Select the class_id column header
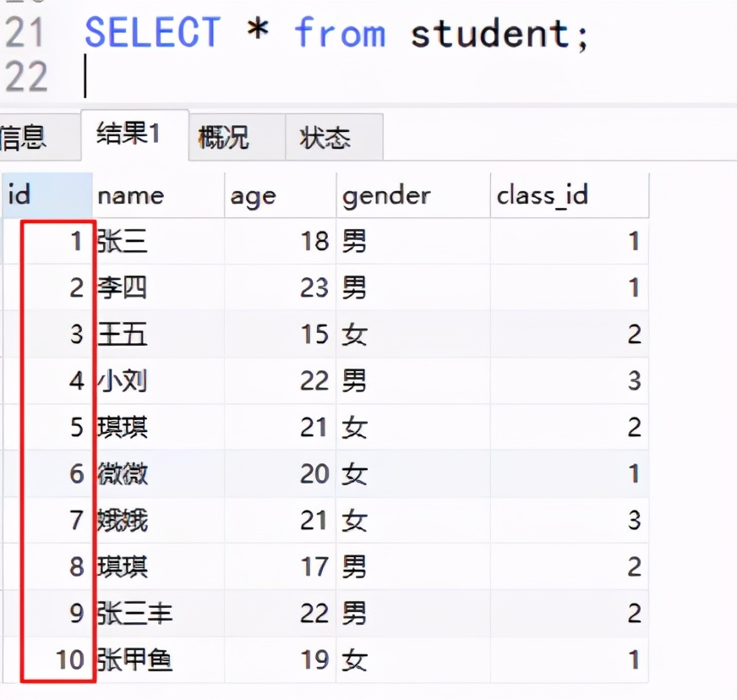737x700 pixels. pyautogui.click(x=569, y=195)
